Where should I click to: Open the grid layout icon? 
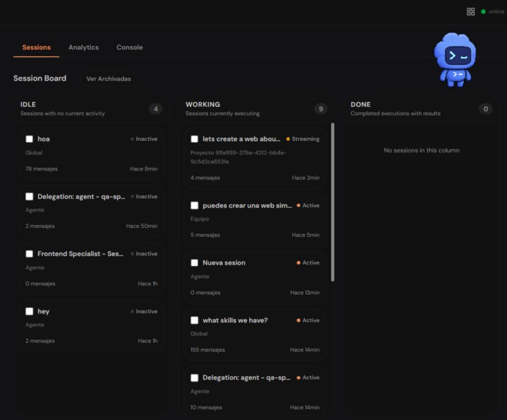pyautogui.click(x=470, y=12)
